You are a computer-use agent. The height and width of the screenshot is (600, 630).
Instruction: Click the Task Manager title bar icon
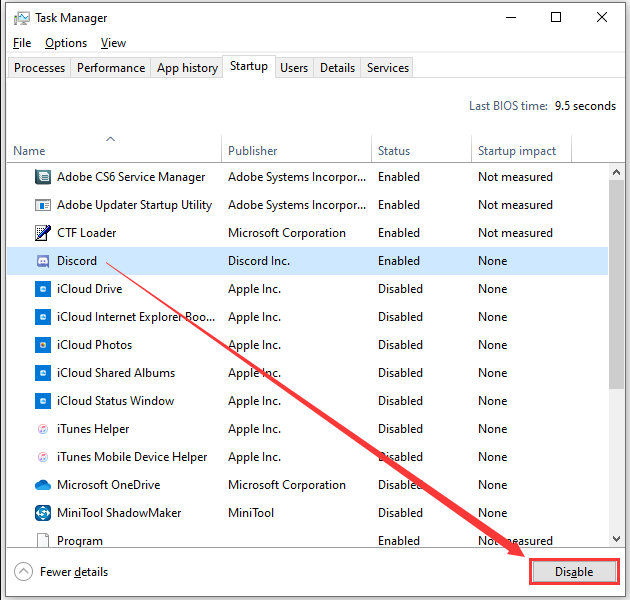coord(22,18)
